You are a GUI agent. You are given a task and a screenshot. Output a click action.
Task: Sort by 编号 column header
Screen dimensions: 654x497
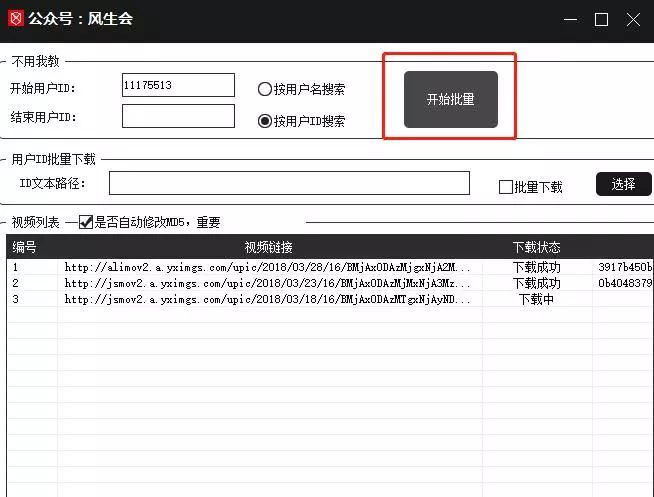tap(24, 247)
